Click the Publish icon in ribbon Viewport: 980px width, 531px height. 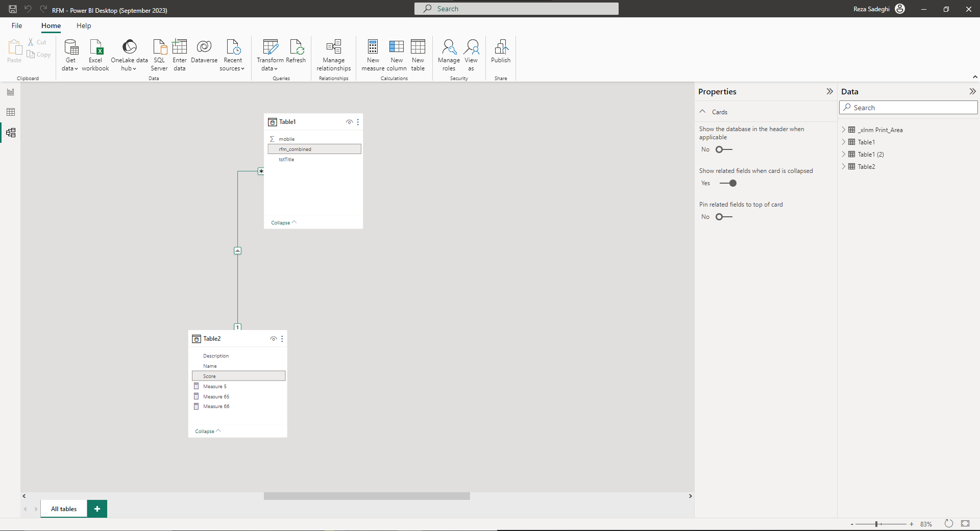pos(500,51)
